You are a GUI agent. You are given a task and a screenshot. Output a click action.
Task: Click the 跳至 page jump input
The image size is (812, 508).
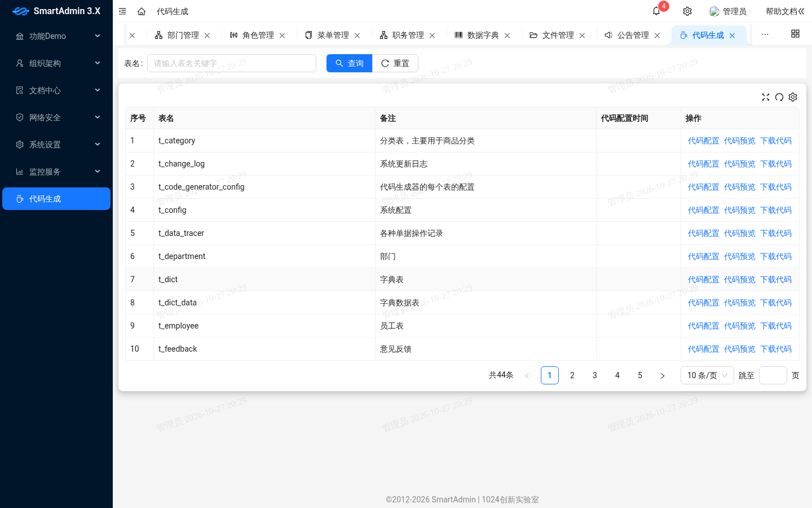(x=773, y=375)
